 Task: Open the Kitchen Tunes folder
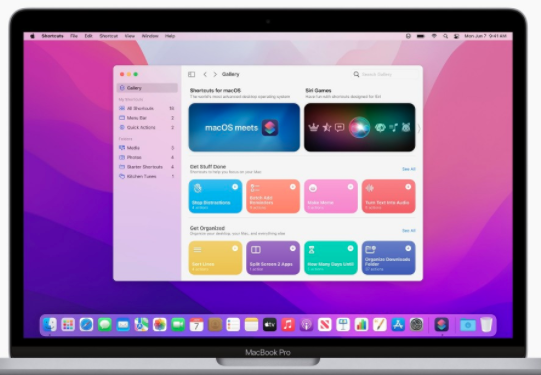coord(147,176)
